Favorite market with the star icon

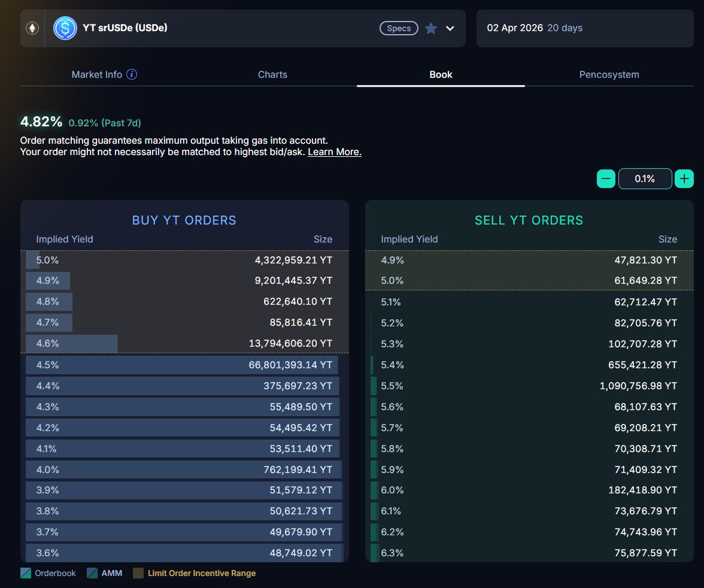pos(431,28)
